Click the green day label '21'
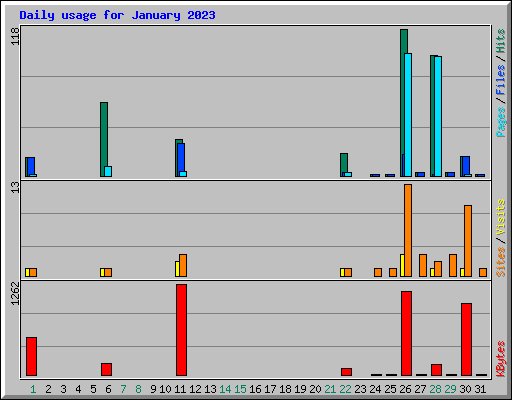This screenshot has height=400, width=512. point(330,389)
